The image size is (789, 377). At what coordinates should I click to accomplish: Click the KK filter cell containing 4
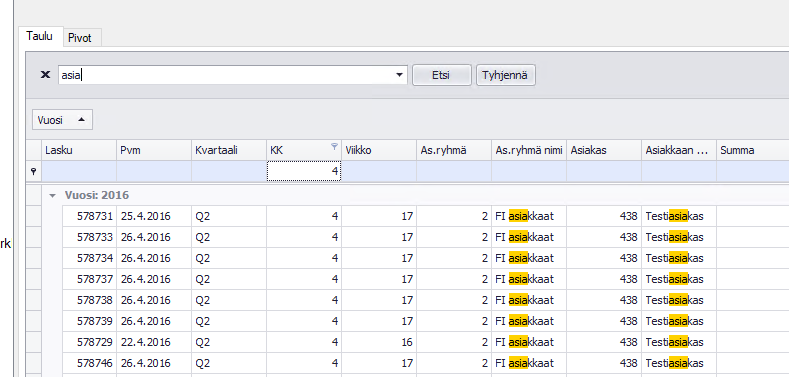coord(304,172)
